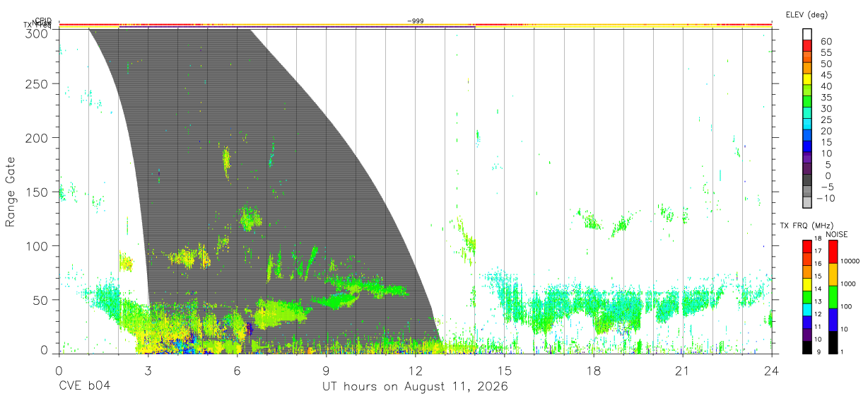Image resolution: width=868 pixels, height=401 pixels.
Task: Click the '35' label on ELEV colorbar
Action: coord(826,98)
